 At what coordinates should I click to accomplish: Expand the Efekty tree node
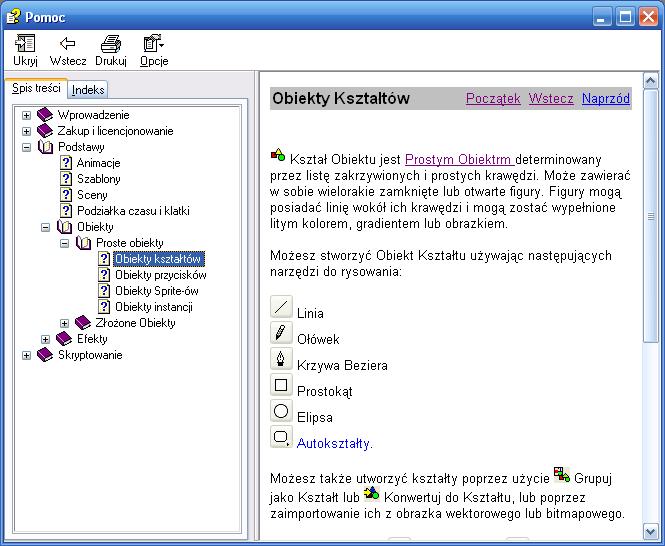(x=45, y=339)
